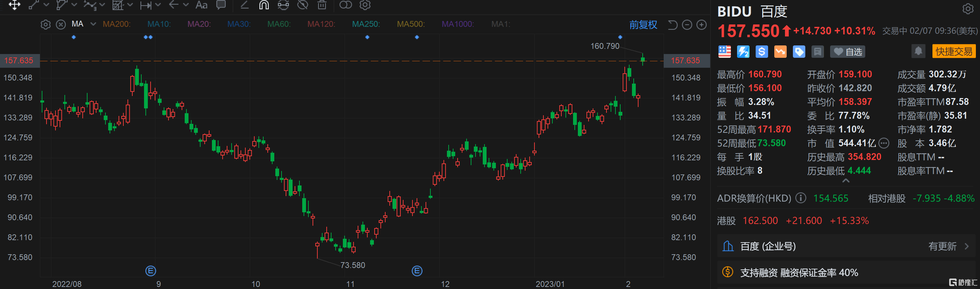Open the 前复权 price adjustment selector
The image size is (980, 289).
[x=643, y=25]
